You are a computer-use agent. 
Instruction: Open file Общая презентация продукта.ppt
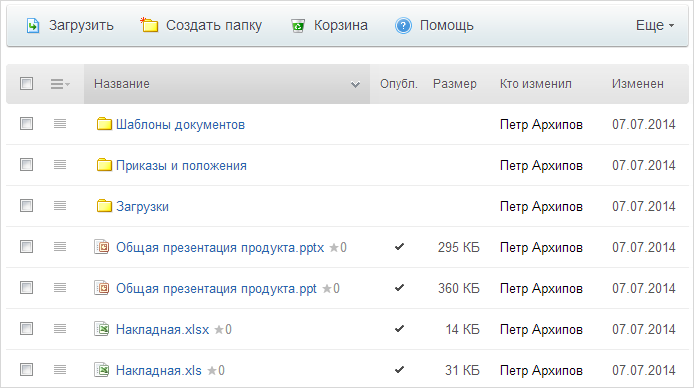point(216,288)
